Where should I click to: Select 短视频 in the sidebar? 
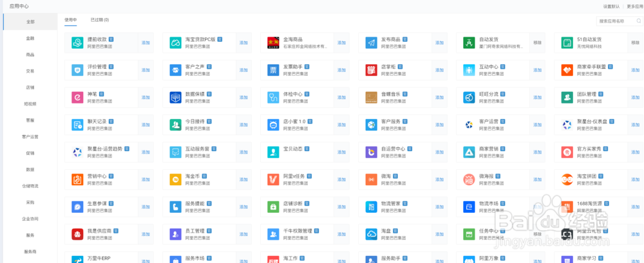[x=30, y=104]
